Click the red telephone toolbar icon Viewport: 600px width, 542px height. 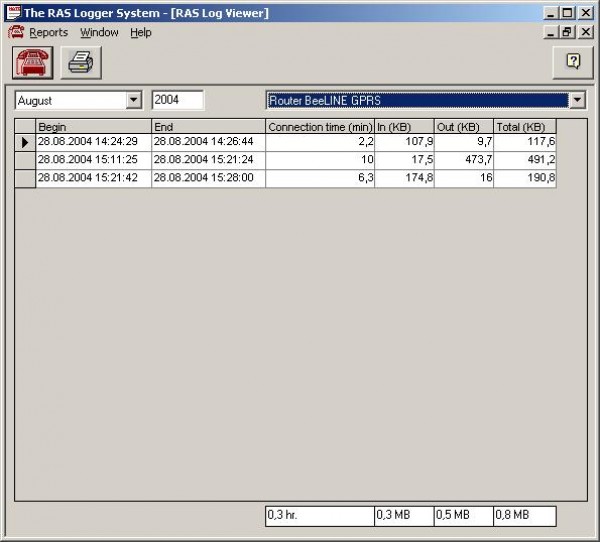pos(31,62)
